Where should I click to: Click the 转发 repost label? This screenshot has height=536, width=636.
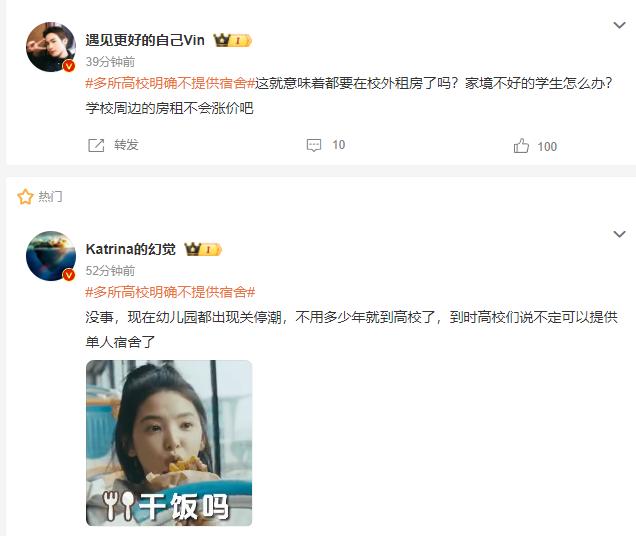point(126,145)
